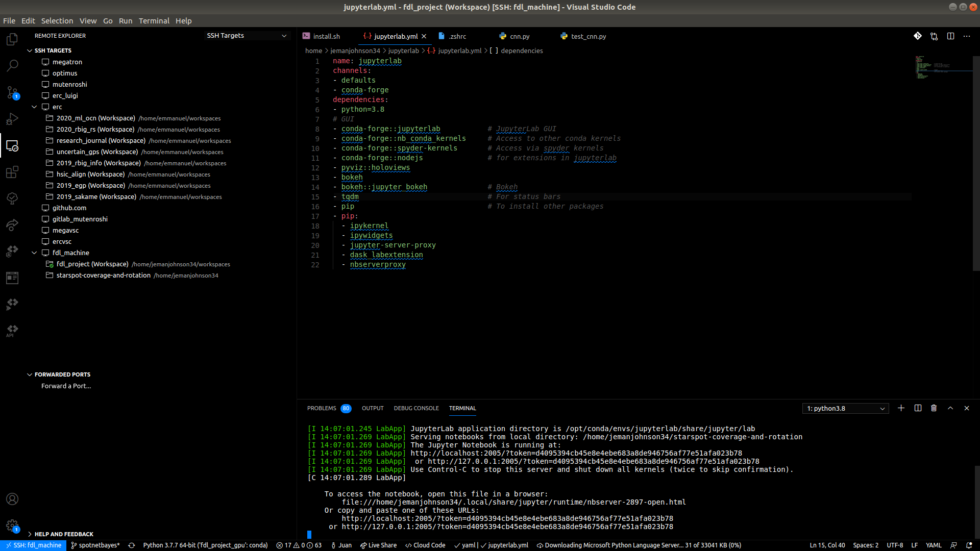The height and width of the screenshot is (551, 980).
Task: Split the terminal panel
Action: (918, 408)
